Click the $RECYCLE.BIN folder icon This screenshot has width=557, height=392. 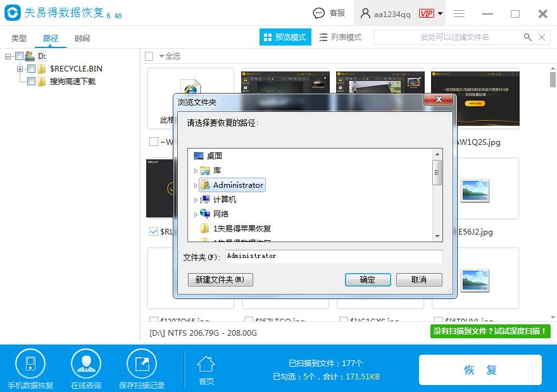click(x=42, y=68)
